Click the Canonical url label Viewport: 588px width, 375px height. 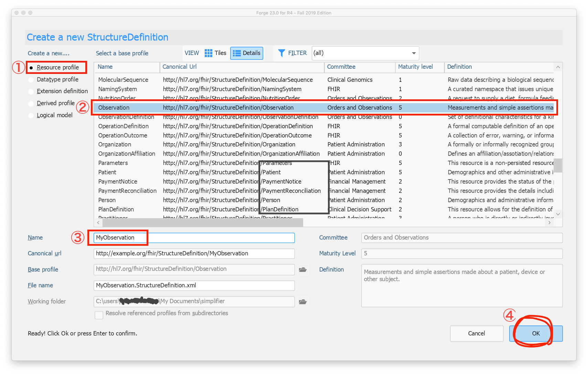tap(44, 253)
